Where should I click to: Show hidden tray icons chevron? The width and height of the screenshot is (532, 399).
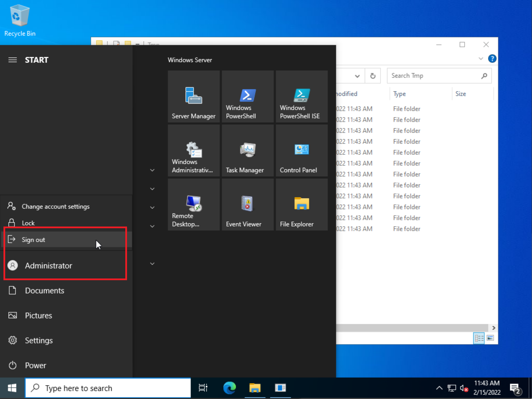(439, 388)
